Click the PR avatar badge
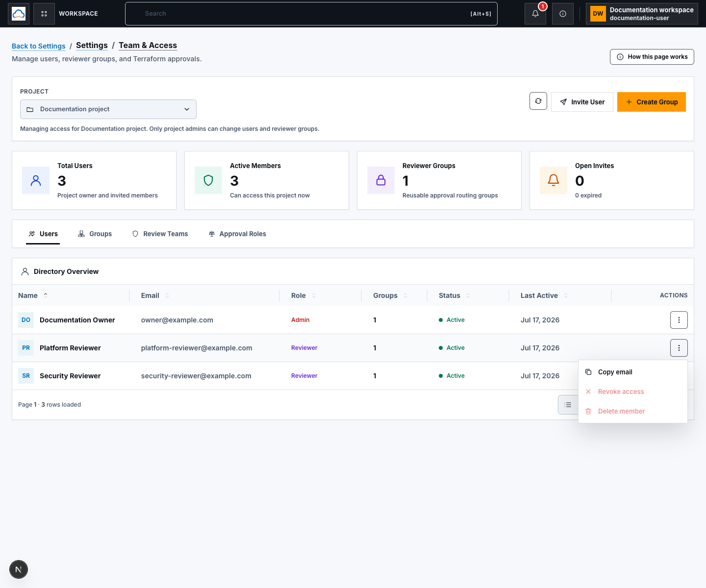 26,348
